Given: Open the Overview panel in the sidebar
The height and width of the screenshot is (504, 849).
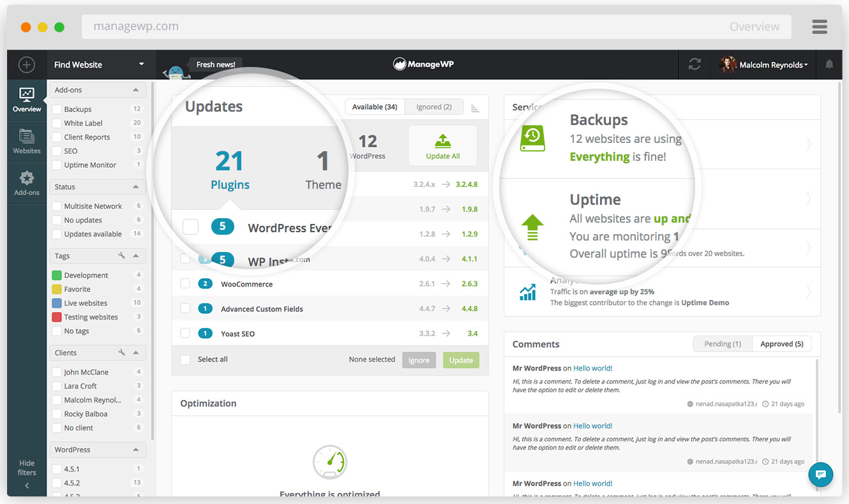Looking at the screenshot, I should click(x=26, y=99).
